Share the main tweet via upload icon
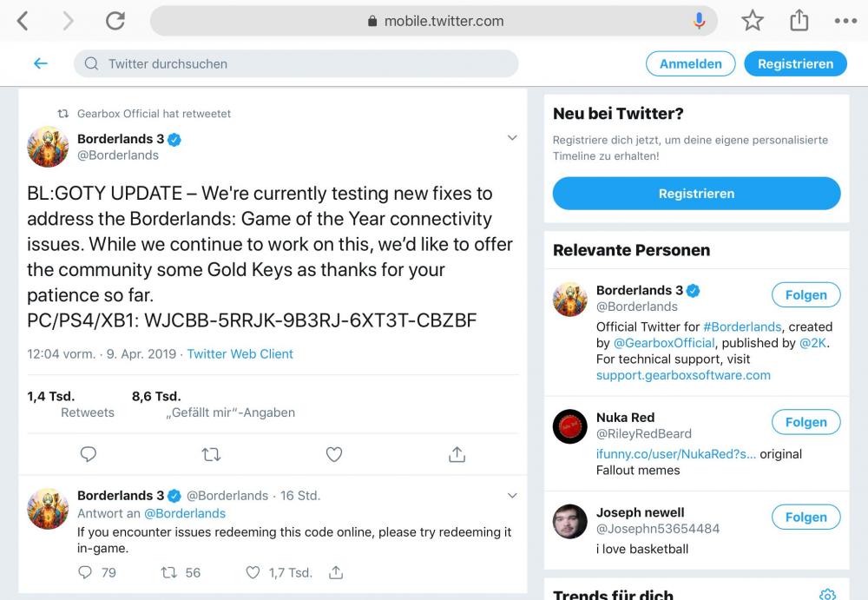The height and width of the screenshot is (600, 868). click(457, 454)
